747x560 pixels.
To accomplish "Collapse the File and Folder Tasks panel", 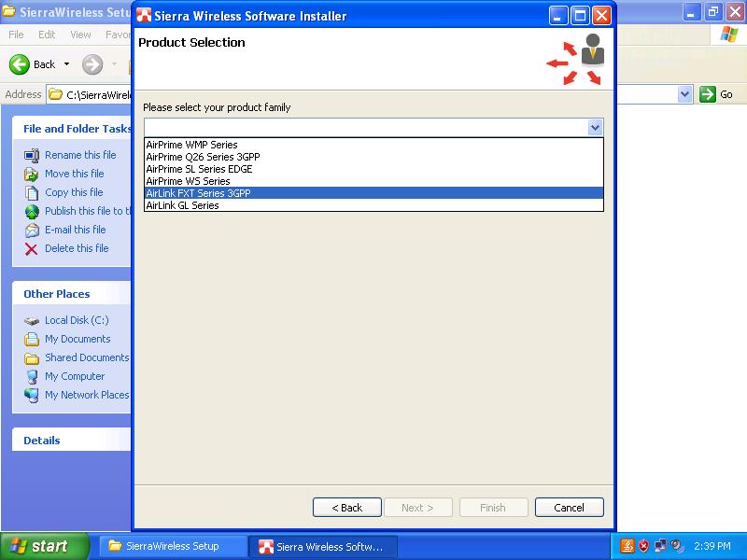I will coord(72,129).
